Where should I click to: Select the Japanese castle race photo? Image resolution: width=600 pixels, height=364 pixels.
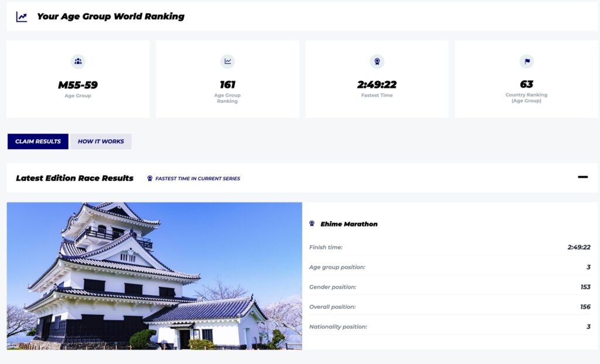click(154, 276)
